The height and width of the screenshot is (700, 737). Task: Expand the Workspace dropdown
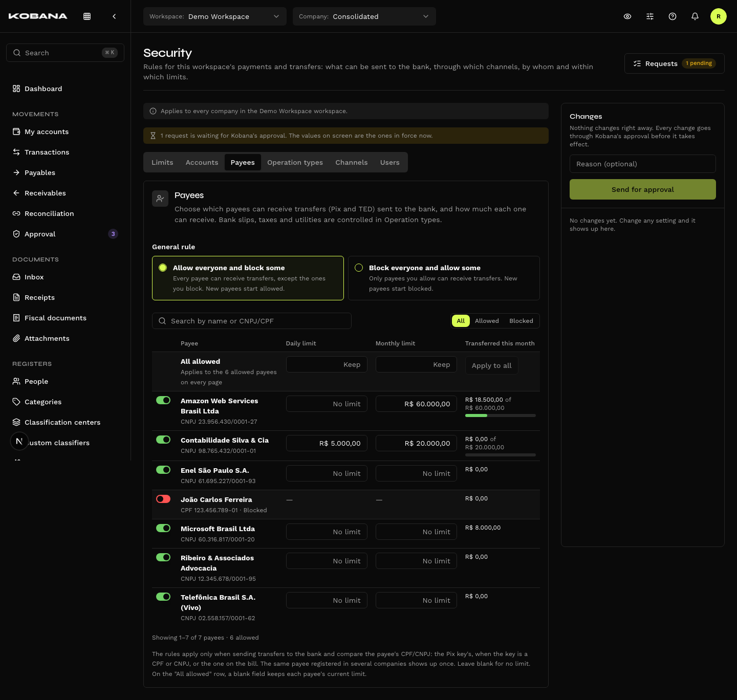click(x=215, y=16)
